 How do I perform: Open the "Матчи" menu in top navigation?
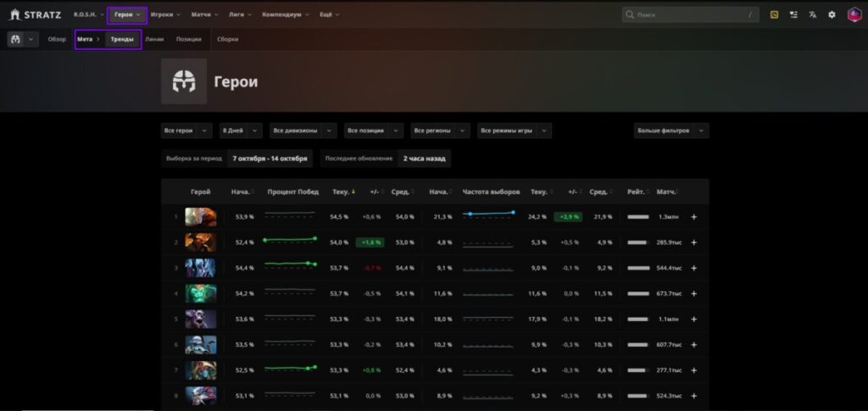pos(204,14)
